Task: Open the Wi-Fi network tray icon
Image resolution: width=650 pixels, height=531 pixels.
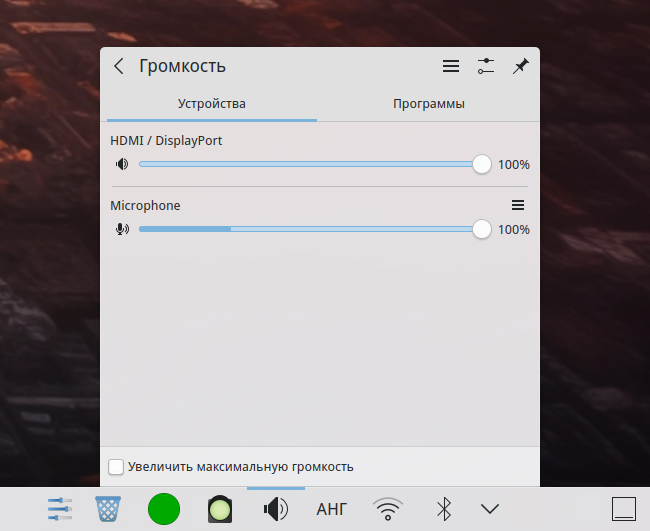Action: pyautogui.click(x=388, y=509)
